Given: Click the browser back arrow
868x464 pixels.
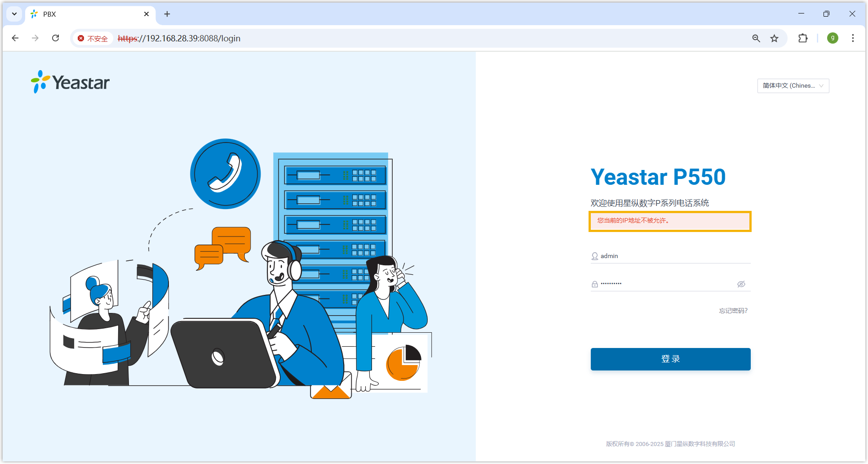Looking at the screenshot, I should [15, 38].
